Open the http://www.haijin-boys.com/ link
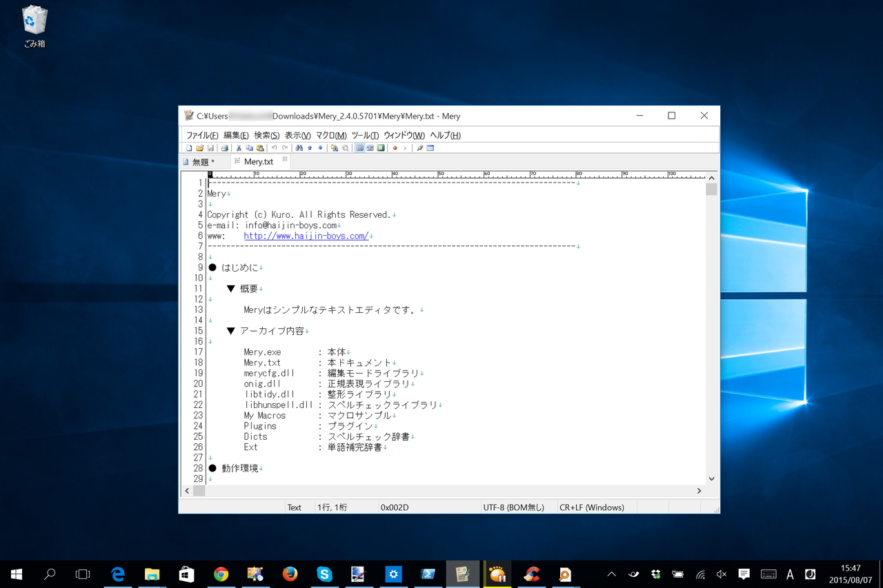This screenshot has height=588, width=883. [x=306, y=236]
